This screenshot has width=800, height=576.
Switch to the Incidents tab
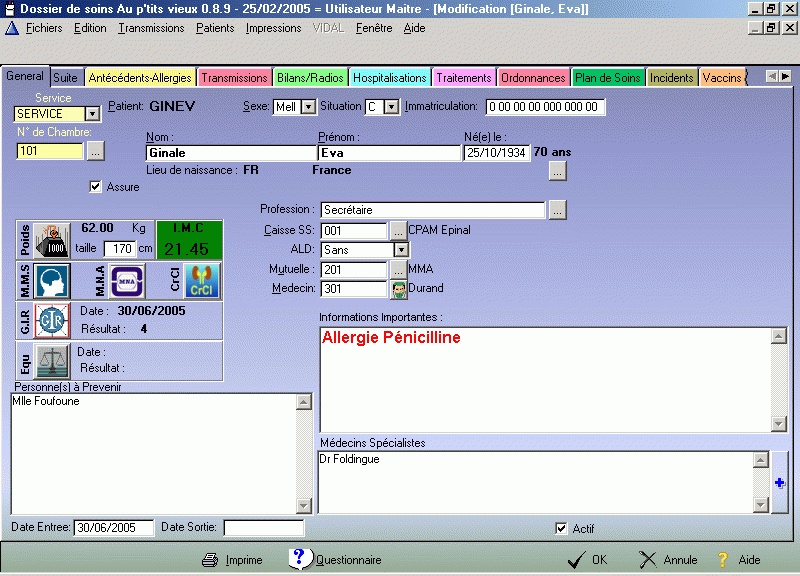pyautogui.click(x=671, y=78)
